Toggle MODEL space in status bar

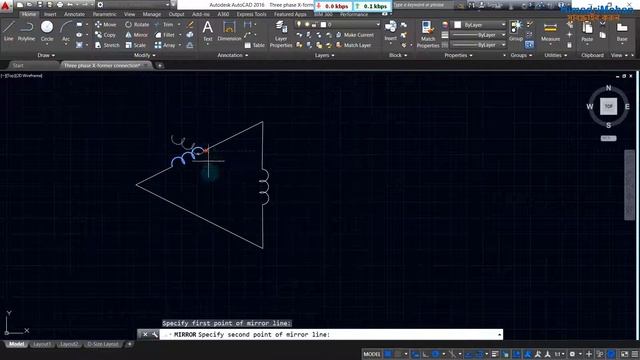[371, 354]
